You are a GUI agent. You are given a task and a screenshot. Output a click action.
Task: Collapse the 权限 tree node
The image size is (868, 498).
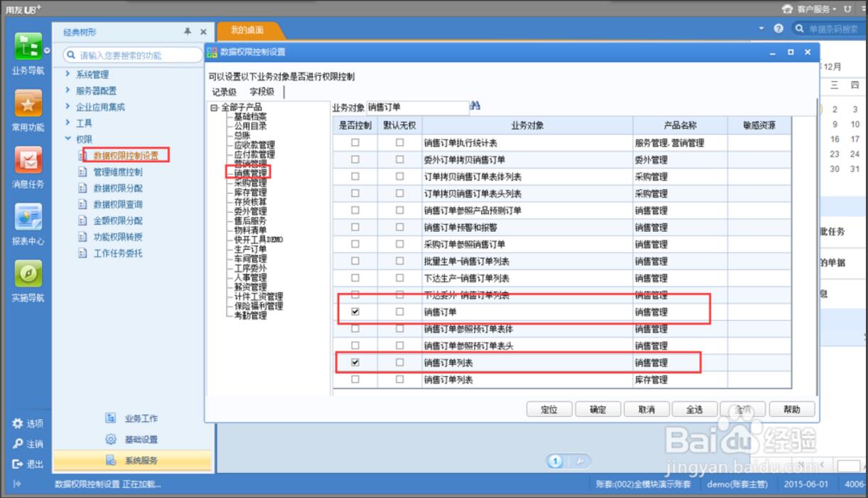68,139
